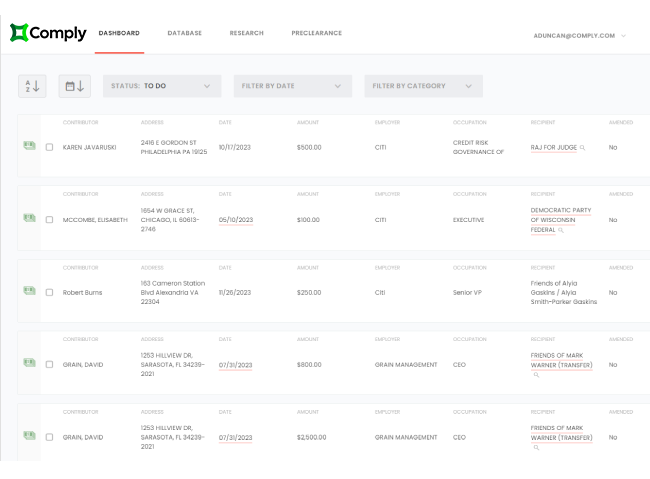Open the Filter by Category dropdown

point(423,86)
